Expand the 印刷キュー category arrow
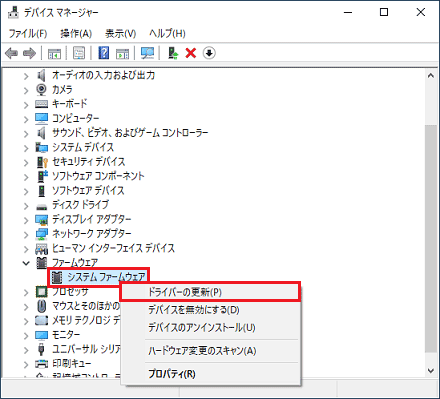 pos(26,364)
